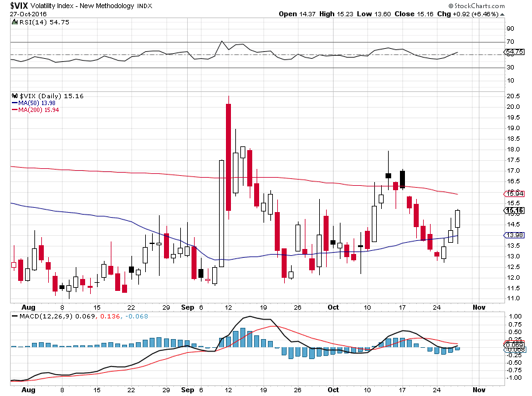
Task: Click the Close 15.16 value in header
Action: (x=414, y=14)
